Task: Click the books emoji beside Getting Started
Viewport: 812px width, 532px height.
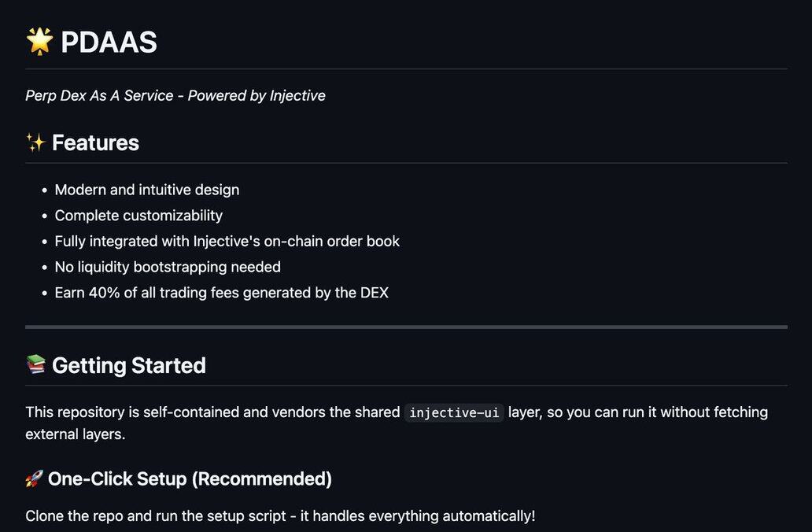Action: click(35, 365)
